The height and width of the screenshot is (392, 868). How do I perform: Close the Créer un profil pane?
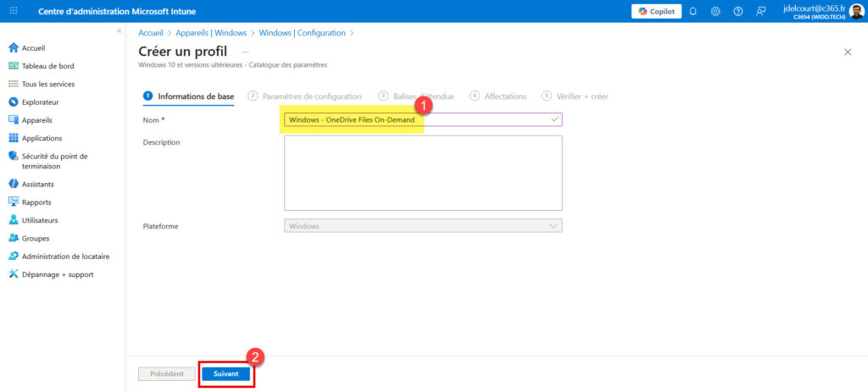tap(848, 52)
